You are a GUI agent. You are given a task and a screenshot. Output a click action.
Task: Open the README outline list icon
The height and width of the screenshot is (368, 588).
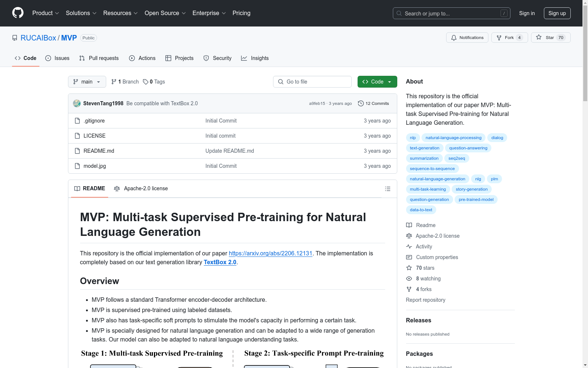387,189
